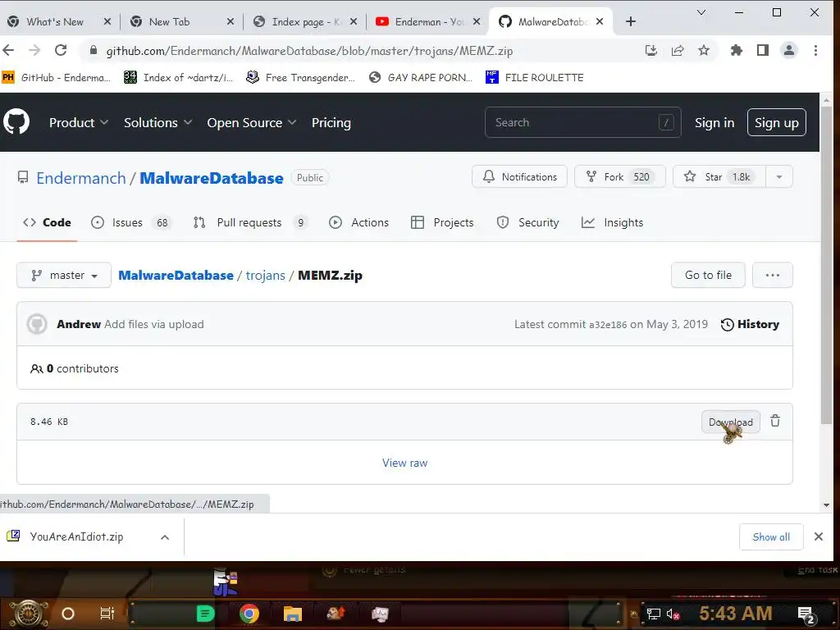Click the Download button for MEMZ.zip
The width and height of the screenshot is (840, 630).
[731, 422]
